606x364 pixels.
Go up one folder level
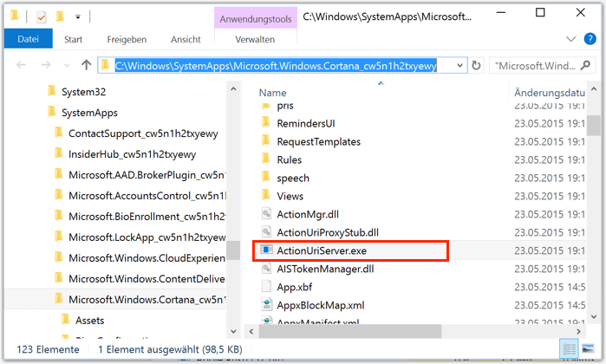click(86, 65)
